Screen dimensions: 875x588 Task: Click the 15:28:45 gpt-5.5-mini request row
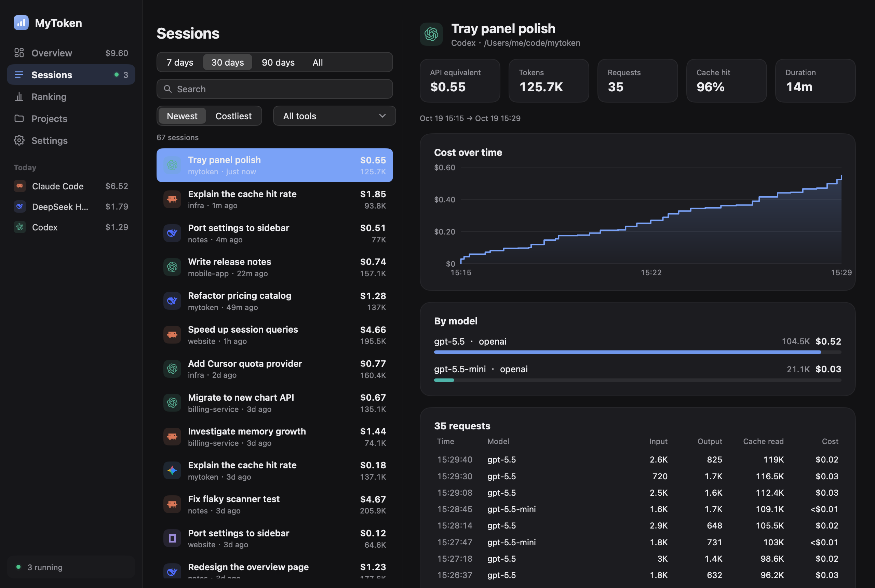pyautogui.click(x=637, y=509)
